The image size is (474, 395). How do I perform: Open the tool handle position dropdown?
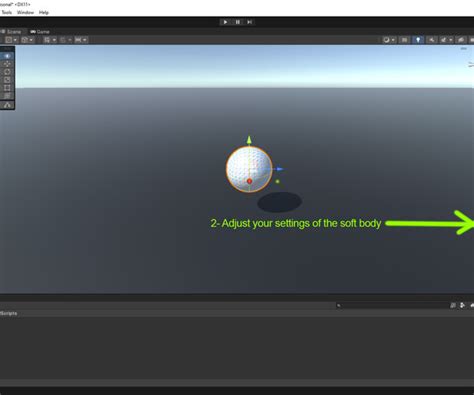click(11, 40)
